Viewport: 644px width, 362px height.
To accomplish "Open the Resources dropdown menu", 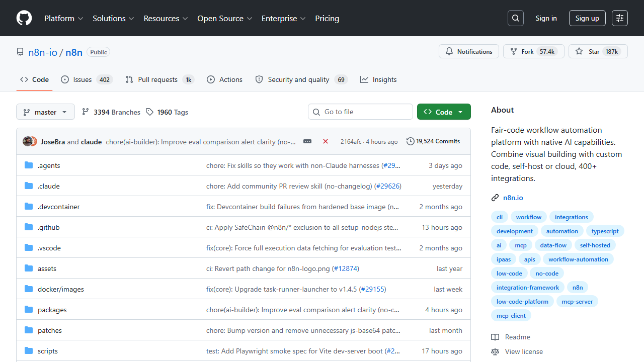I will tap(166, 18).
